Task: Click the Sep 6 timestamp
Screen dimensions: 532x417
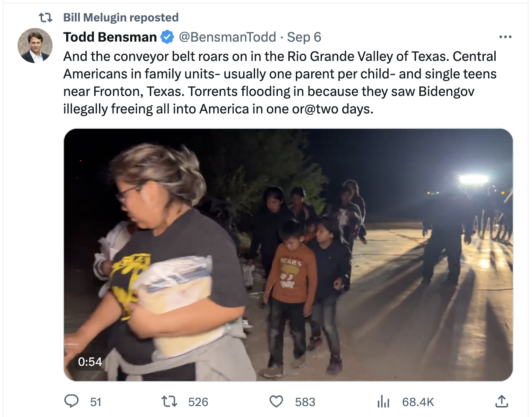Action: pyautogui.click(x=304, y=37)
